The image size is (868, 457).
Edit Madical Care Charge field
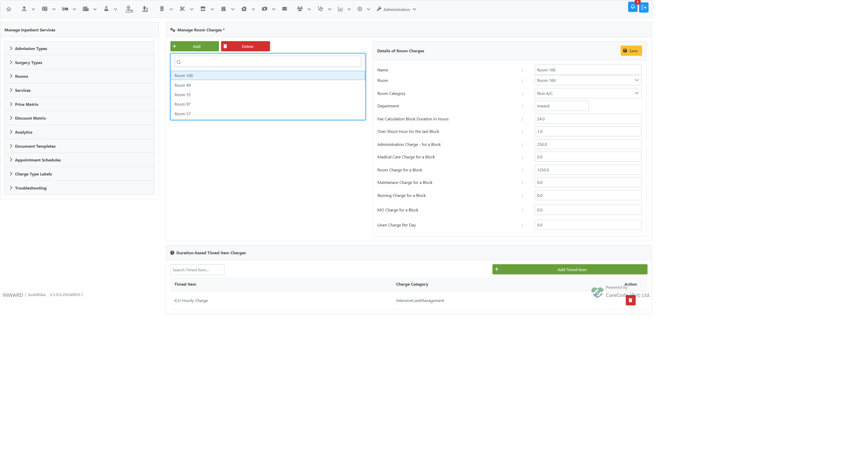588,157
